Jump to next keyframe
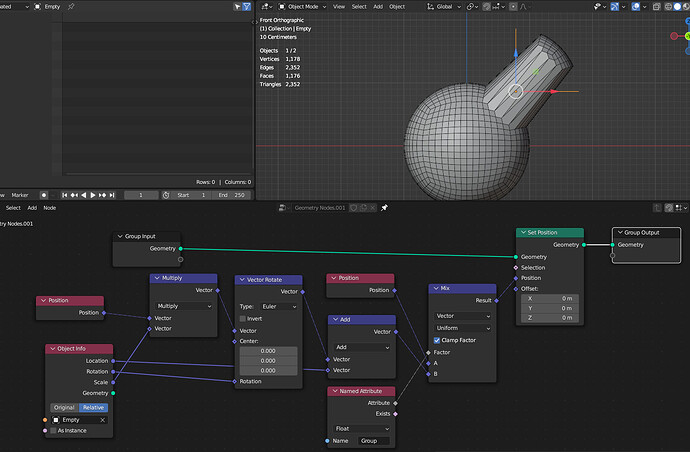The width and height of the screenshot is (690, 452). (x=103, y=195)
